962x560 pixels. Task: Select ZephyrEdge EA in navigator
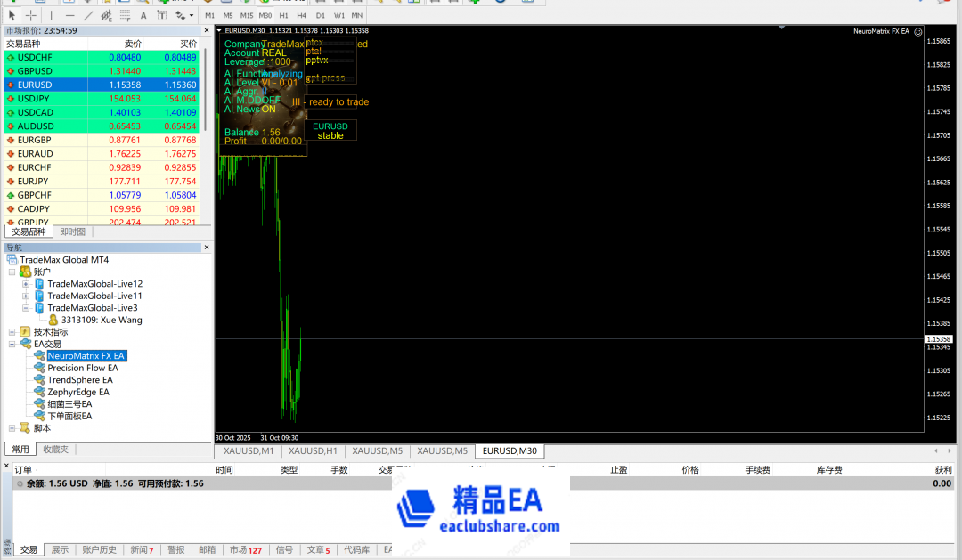click(78, 392)
